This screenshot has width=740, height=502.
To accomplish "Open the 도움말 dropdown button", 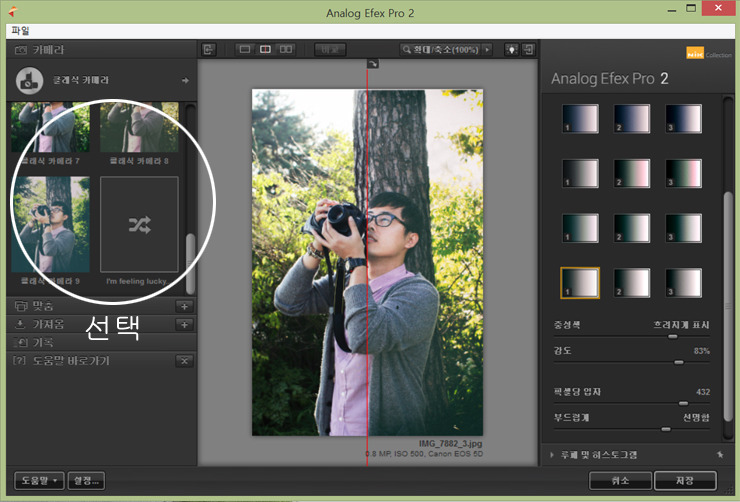I will pyautogui.click(x=39, y=481).
